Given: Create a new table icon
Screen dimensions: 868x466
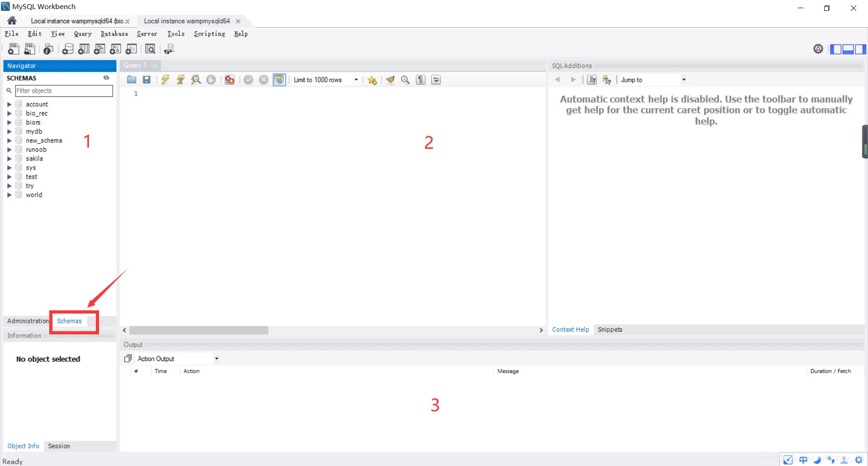Looking at the screenshot, I should (x=84, y=49).
